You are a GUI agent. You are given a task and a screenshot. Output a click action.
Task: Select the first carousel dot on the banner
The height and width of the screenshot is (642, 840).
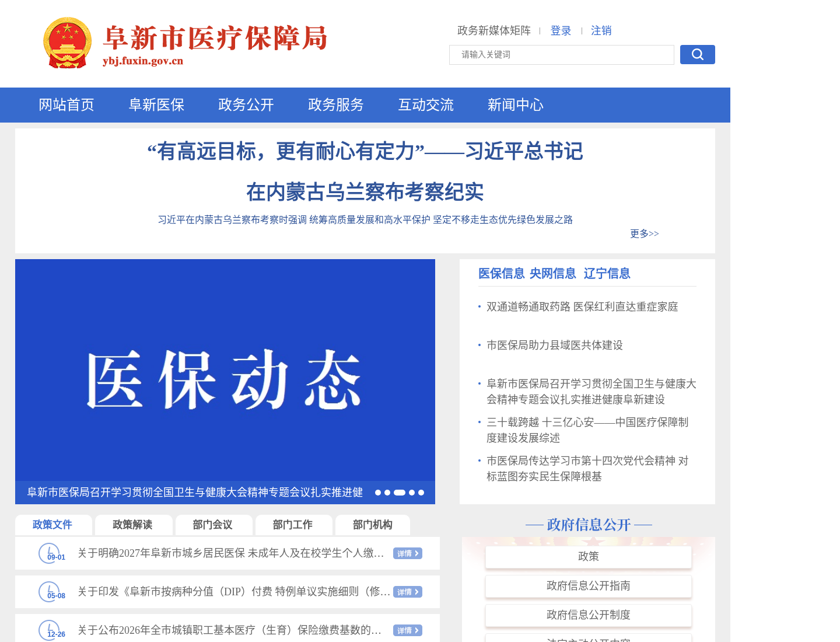(378, 493)
